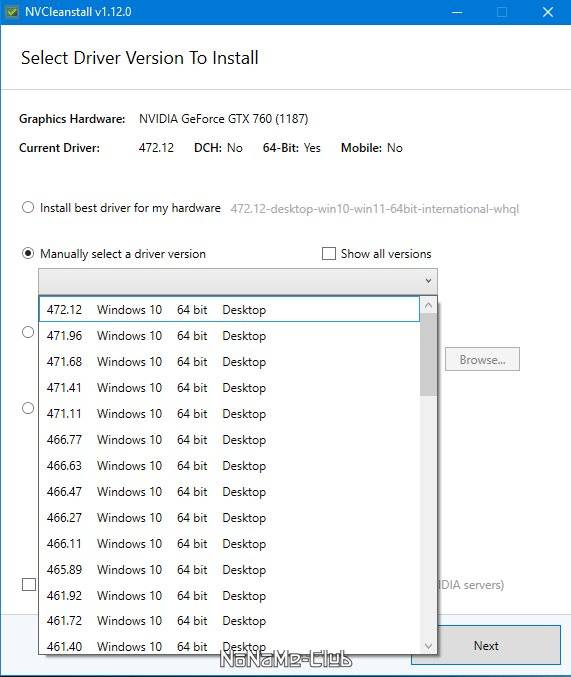Pick driver version 466.63
Screen dimensions: 571x677
[229, 465]
